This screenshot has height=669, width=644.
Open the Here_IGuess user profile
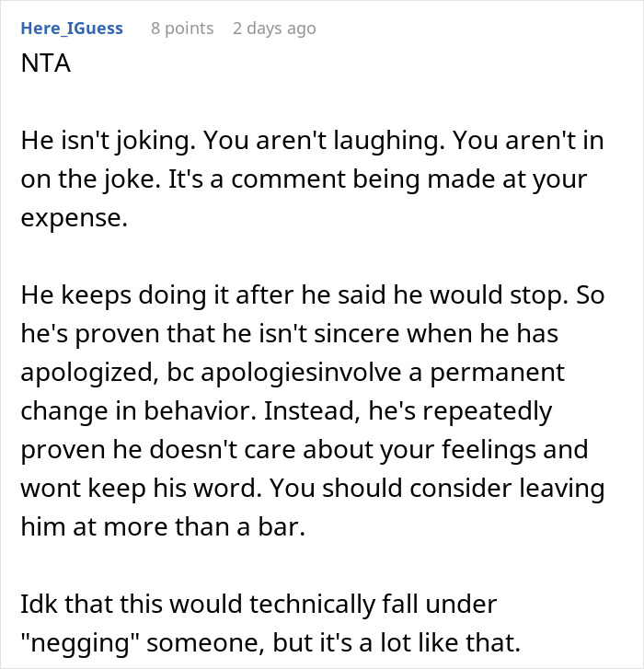tap(70, 29)
